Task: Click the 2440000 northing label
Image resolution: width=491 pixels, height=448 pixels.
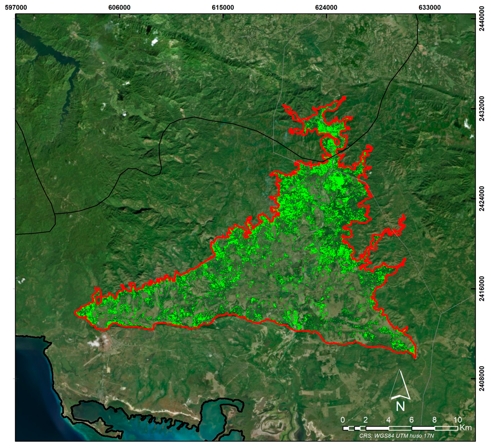Action: pos(482,18)
